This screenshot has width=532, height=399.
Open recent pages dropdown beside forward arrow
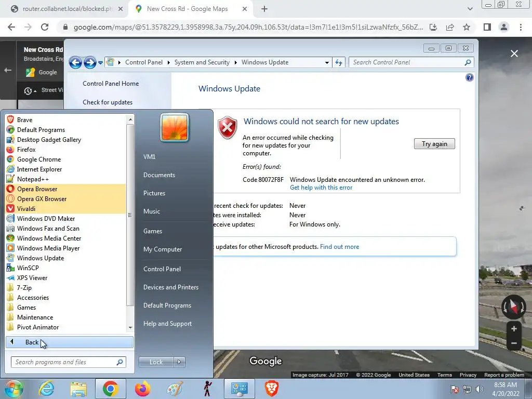100,62
